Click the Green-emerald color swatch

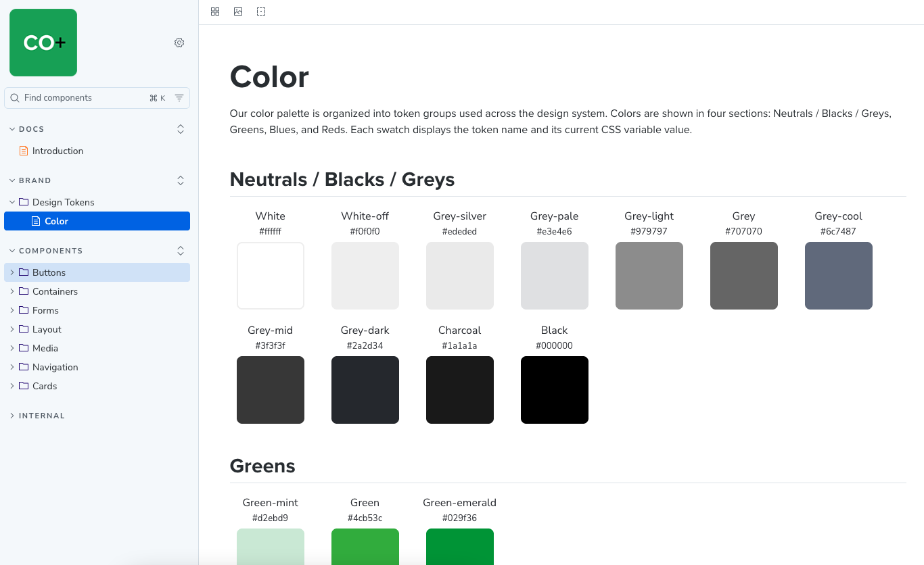click(460, 547)
